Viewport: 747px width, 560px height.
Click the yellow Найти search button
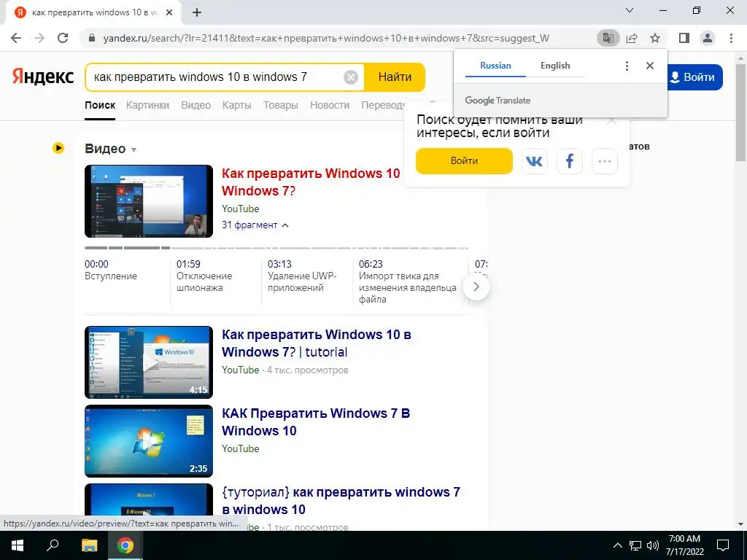point(395,77)
